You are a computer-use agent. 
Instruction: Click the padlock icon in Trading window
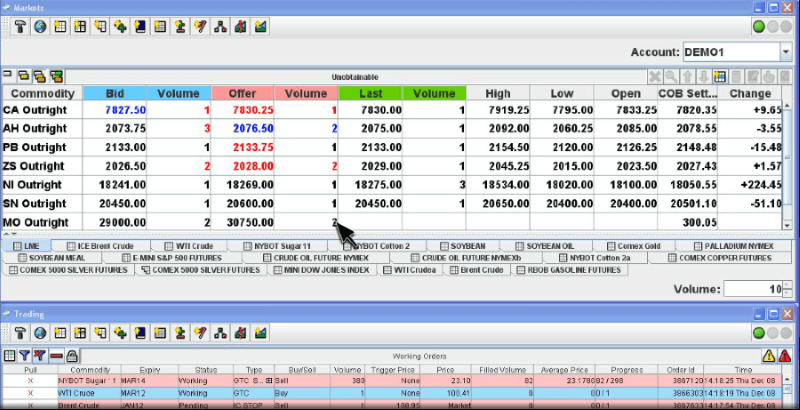(x=72, y=355)
